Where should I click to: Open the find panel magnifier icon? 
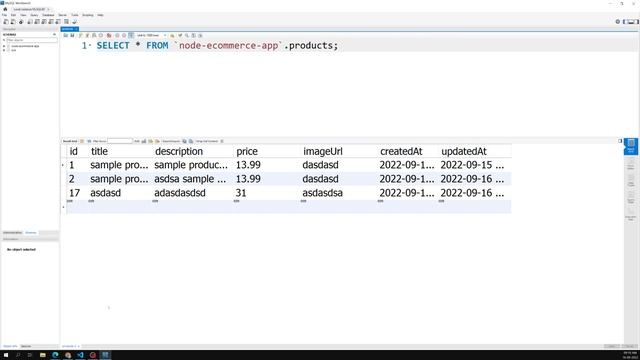(x=187, y=36)
